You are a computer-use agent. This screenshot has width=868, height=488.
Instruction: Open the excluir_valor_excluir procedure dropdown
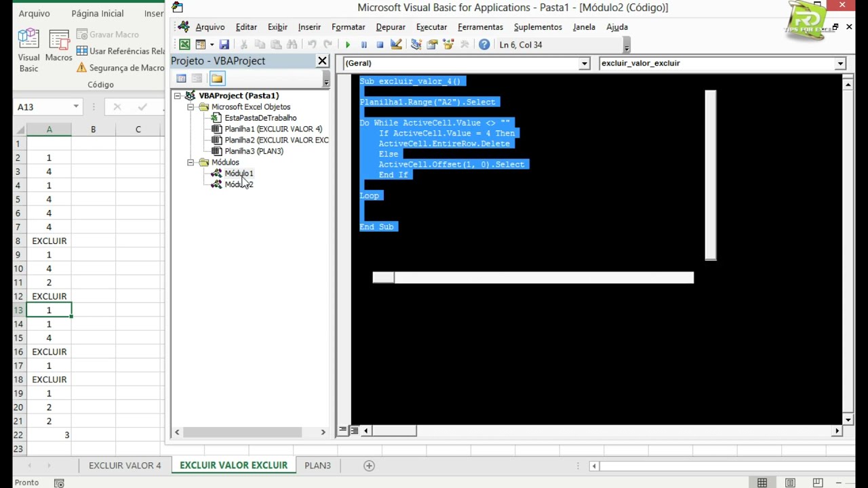tap(840, 63)
